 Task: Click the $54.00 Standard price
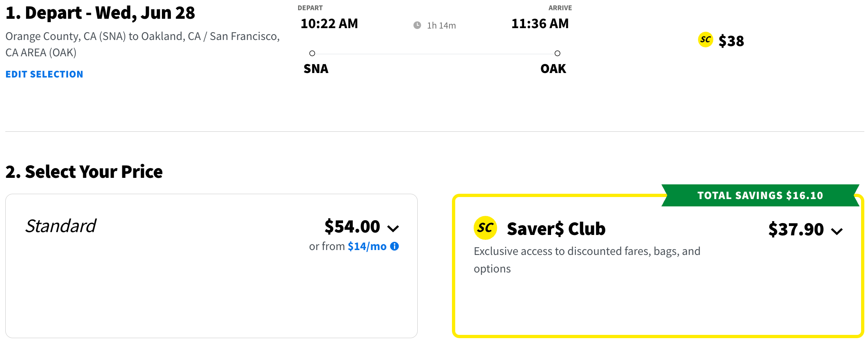coord(352,227)
